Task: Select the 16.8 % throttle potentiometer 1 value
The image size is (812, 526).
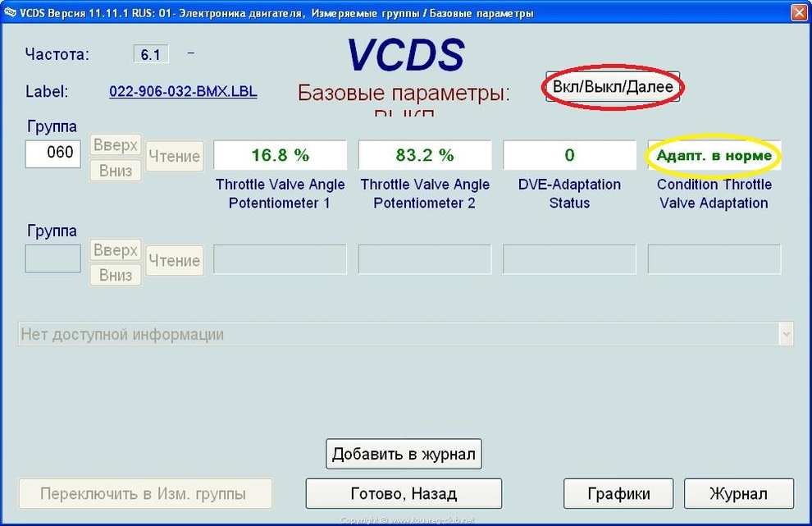Action: pyautogui.click(x=281, y=155)
